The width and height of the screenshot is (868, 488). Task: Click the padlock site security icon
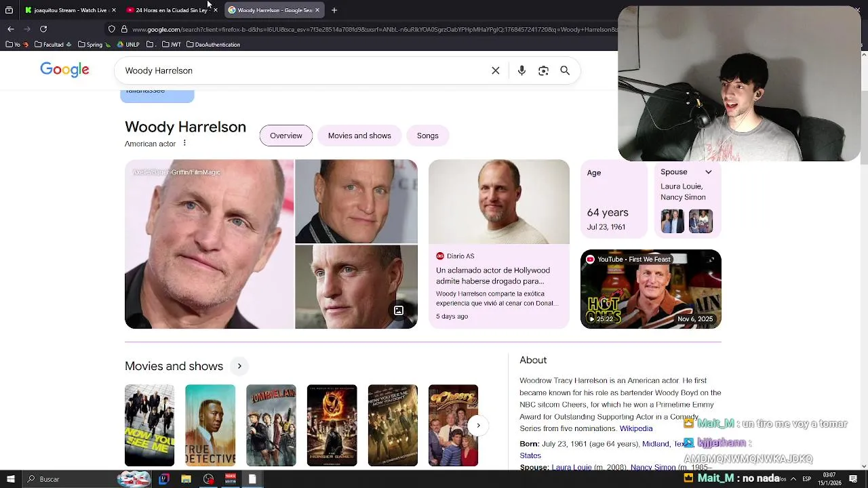point(124,29)
